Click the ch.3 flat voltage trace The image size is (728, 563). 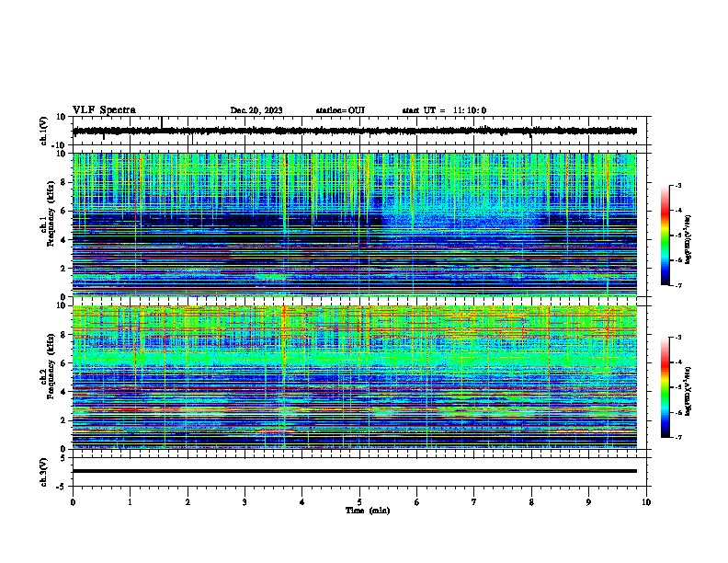pyautogui.click(x=355, y=471)
